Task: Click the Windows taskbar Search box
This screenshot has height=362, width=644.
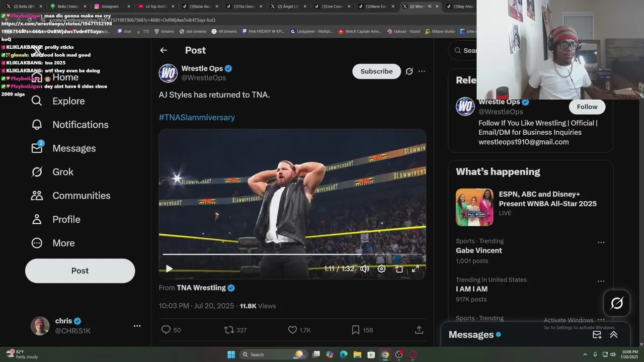Action: (273, 354)
